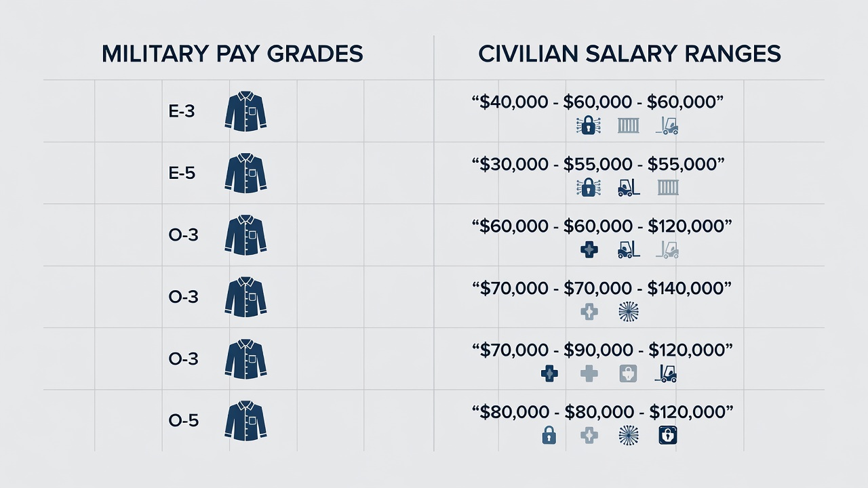
Task: Click the shipping container icon in the E-3 row
Action: tap(629, 125)
